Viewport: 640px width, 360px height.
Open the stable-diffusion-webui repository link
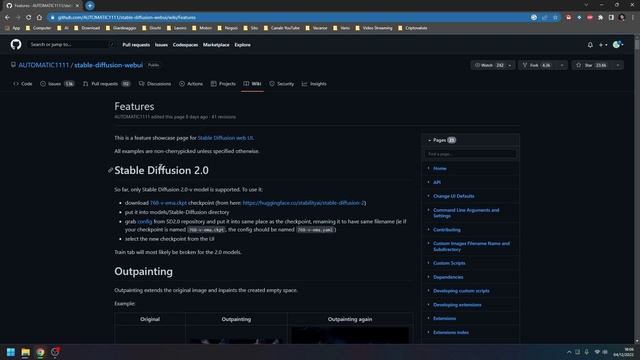pyautogui.click(x=109, y=65)
